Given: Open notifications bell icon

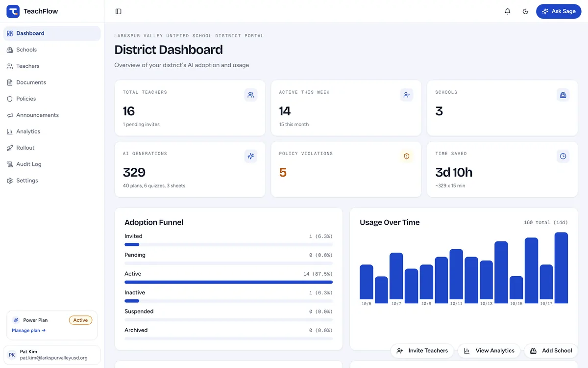Looking at the screenshot, I should point(508,11).
